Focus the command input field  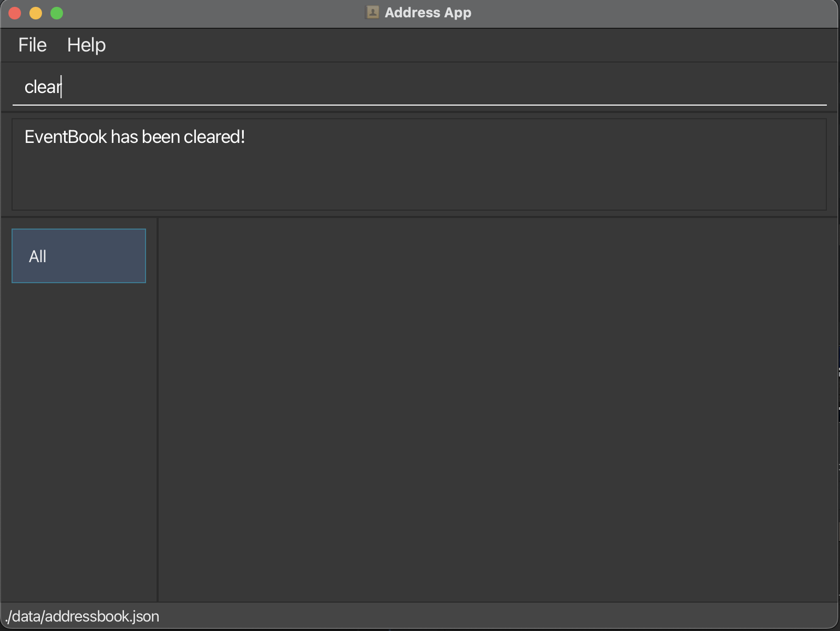[x=420, y=87]
